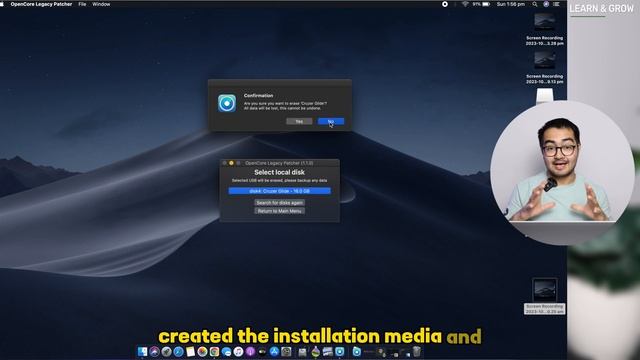Click the Siri icon in menu bar

(546, 4)
